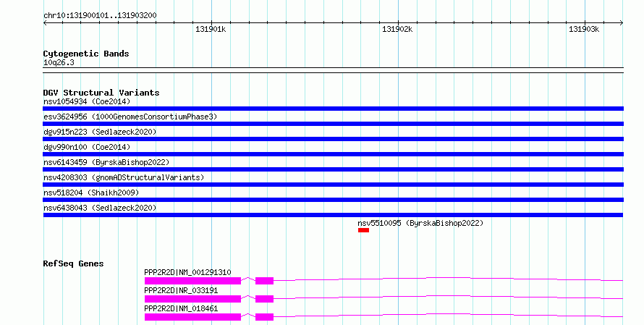
Task: Select the blue bar under nsv4208303
Action: coord(334,185)
